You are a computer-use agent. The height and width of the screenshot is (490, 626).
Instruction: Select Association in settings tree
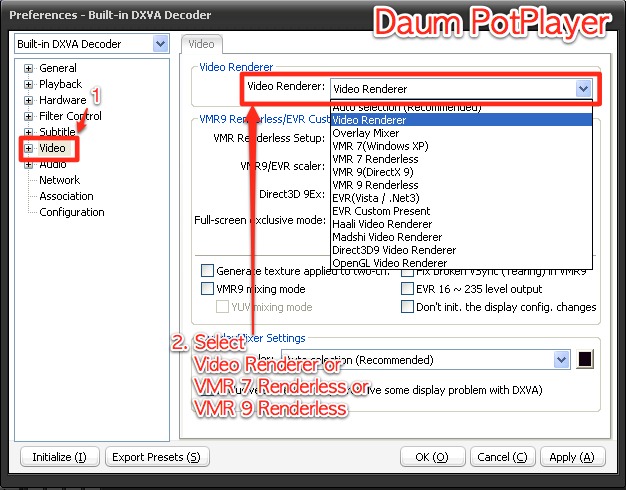coord(66,196)
